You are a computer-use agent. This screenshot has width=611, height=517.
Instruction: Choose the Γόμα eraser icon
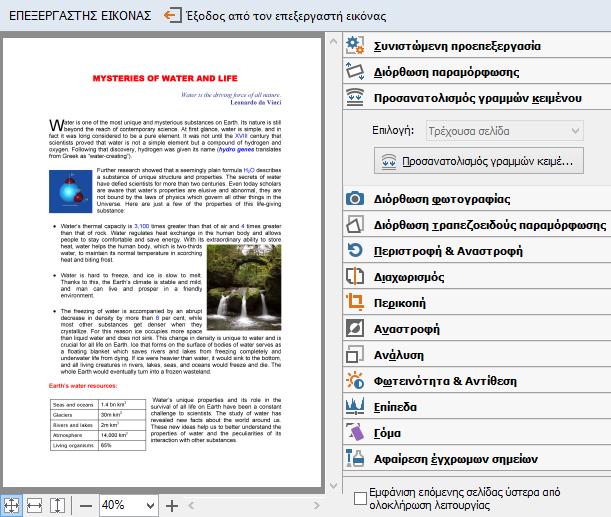(355, 432)
